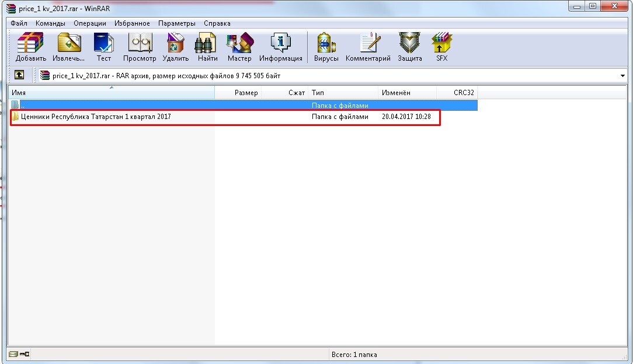The width and height of the screenshot is (633, 364).
Task: Open the Справка menu
Action: pyautogui.click(x=217, y=23)
